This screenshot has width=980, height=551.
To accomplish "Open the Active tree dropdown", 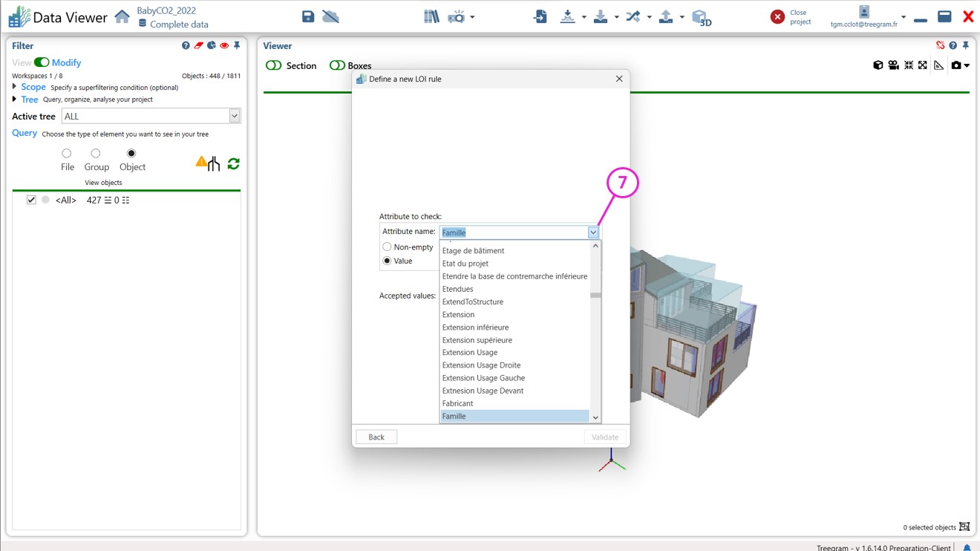I will click(234, 116).
